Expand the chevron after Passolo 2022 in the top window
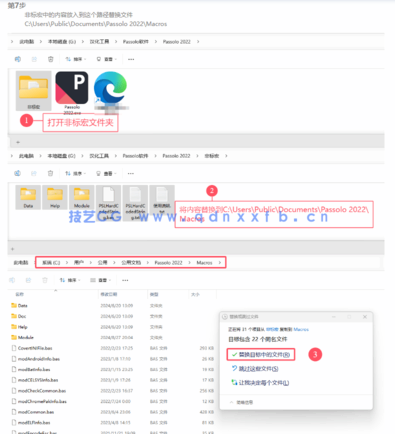 click(198, 42)
